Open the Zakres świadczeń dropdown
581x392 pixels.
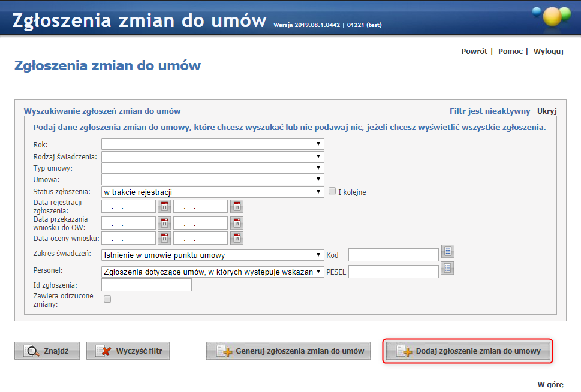(212, 255)
